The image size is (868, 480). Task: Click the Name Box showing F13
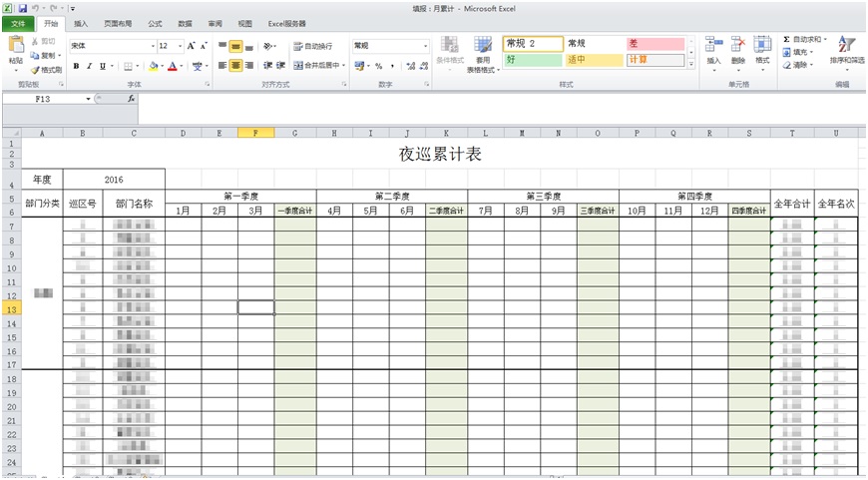point(44,99)
